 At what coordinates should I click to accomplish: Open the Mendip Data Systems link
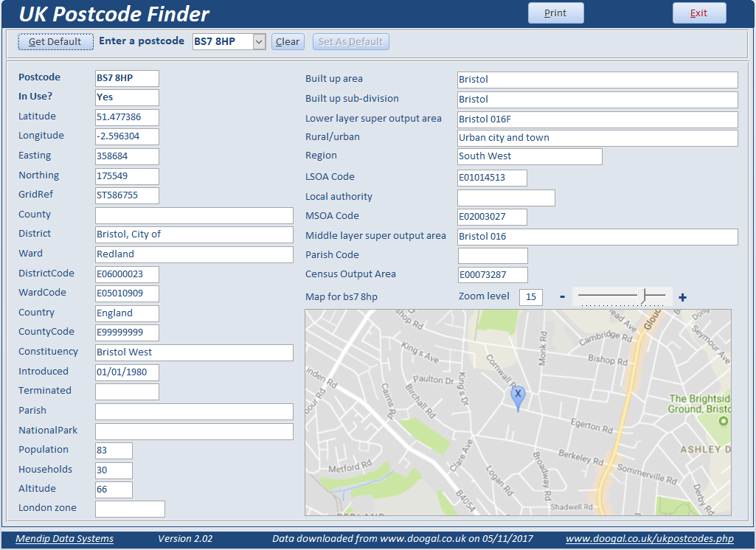[65, 538]
